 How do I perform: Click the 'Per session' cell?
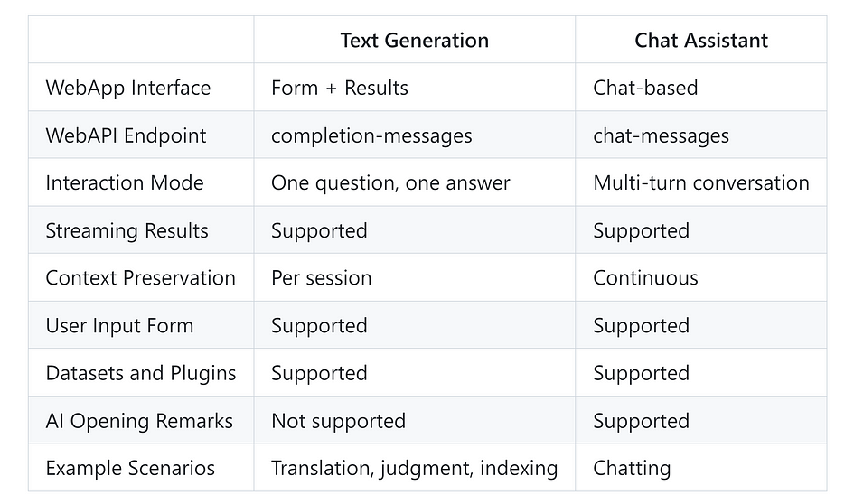click(x=322, y=278)
